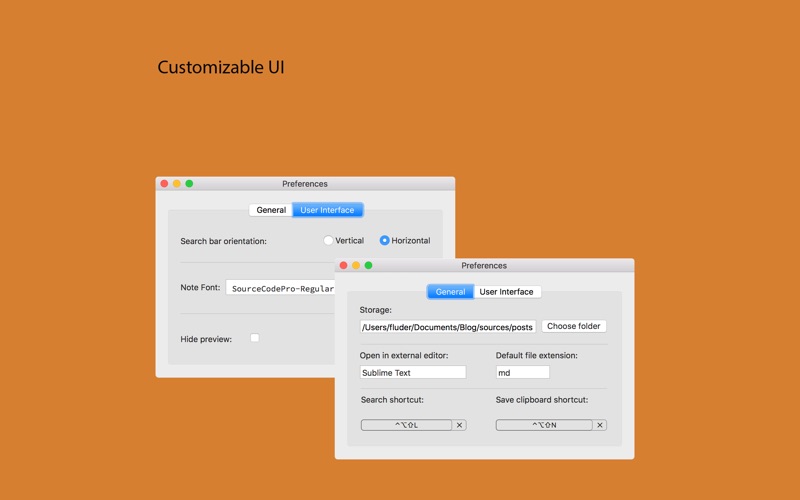Viewport: 800px width, 500px height.
Task: Switch to General tab in back Preferences window
Action: [271, 210]
